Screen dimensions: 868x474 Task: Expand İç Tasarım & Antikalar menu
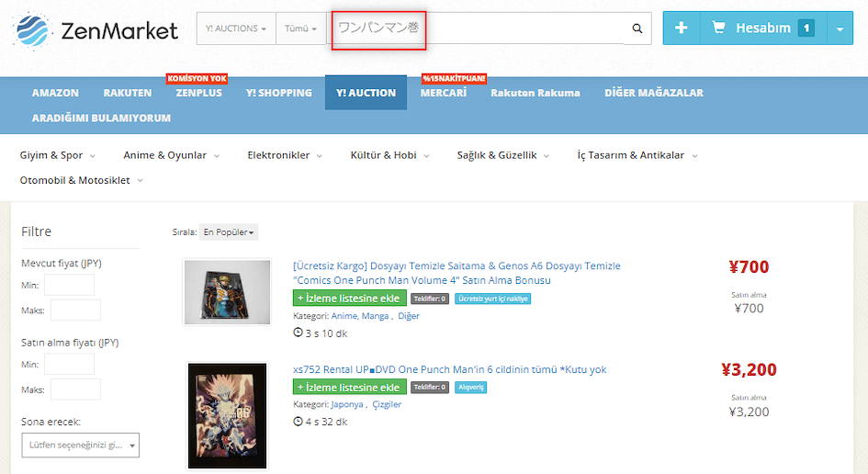pyautogui.click(x=637, y=155)
